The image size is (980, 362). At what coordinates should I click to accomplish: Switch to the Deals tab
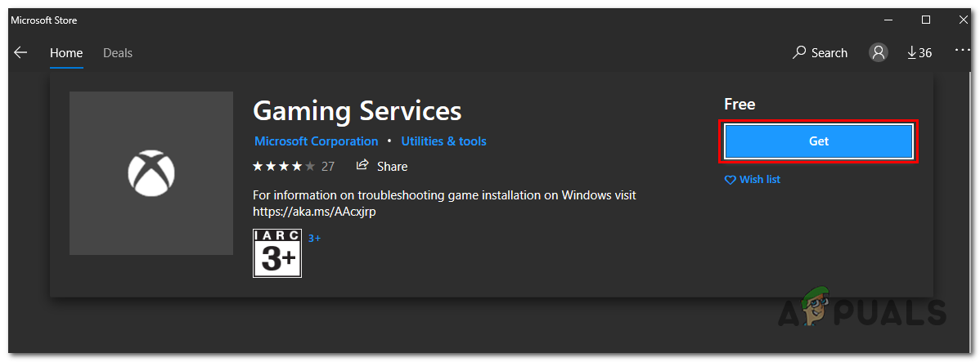click(118, 52)
